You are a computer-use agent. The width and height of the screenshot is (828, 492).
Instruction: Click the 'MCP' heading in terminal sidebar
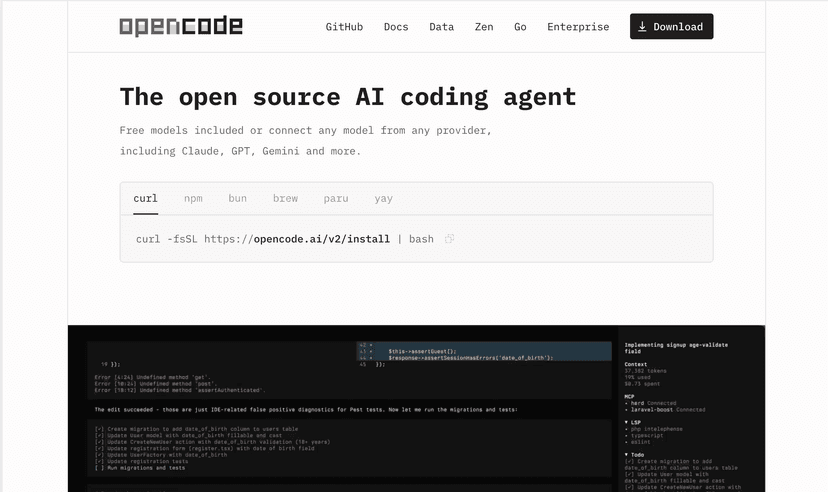(x=629, y=396)
